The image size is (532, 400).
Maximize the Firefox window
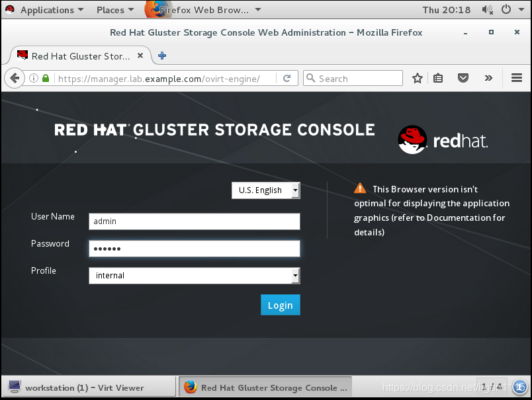pos(491,32)
